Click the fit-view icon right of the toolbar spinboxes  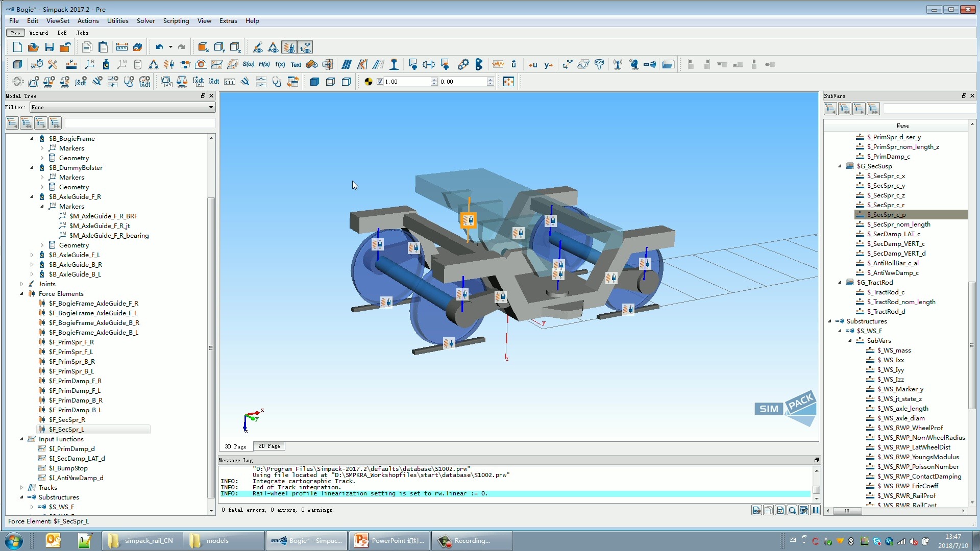(508, 82)
